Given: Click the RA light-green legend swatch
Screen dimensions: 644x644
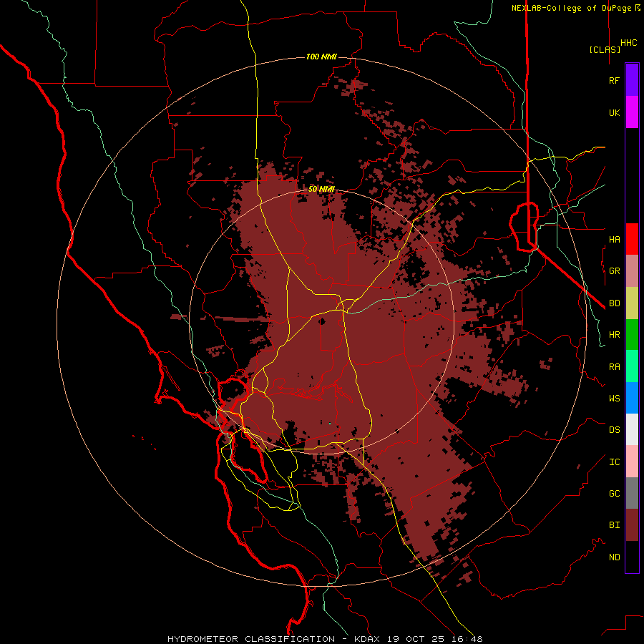Looking at the screenshot, I should [x=632, y=366].
